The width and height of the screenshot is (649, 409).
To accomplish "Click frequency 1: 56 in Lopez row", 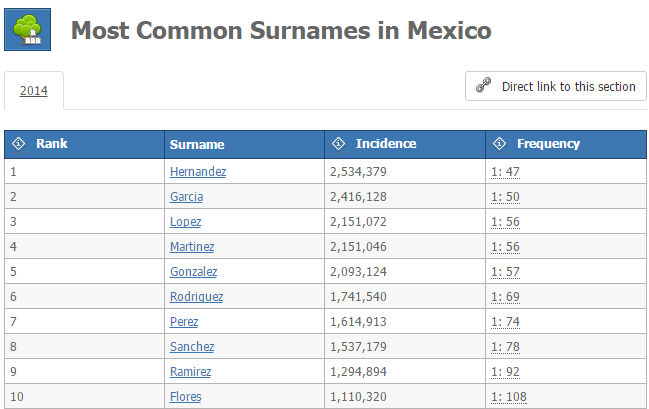I will (x=505, y=221).
